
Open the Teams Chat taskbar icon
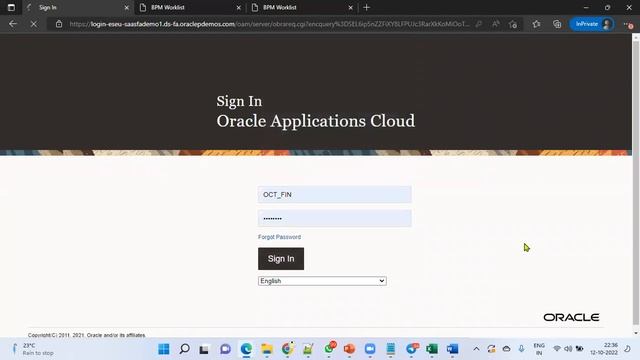click(225, 349)
